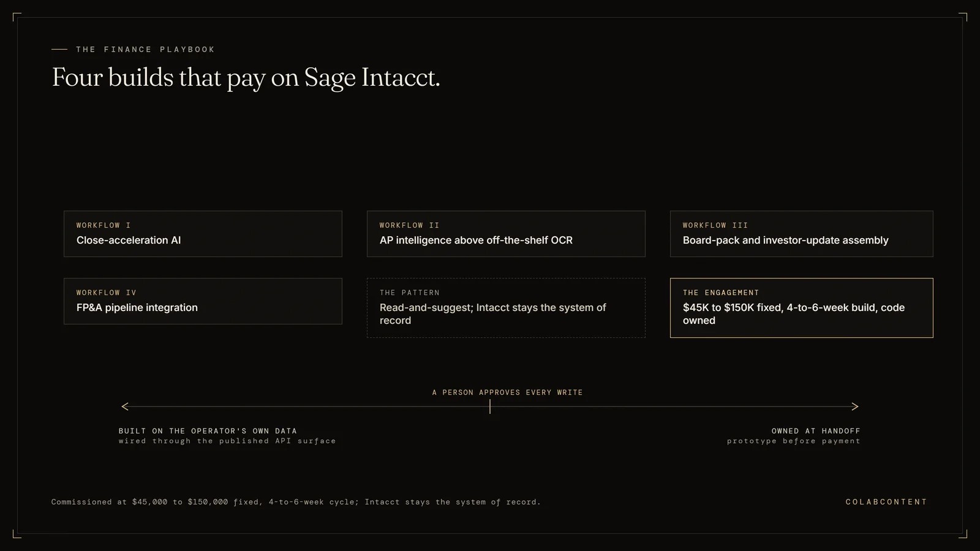Select "BUILT ON THE OPERATOR'S OWN DATA" text
The width and height of the screenshot is (980, 551).
pyautogui.click(x=208, y=431)
